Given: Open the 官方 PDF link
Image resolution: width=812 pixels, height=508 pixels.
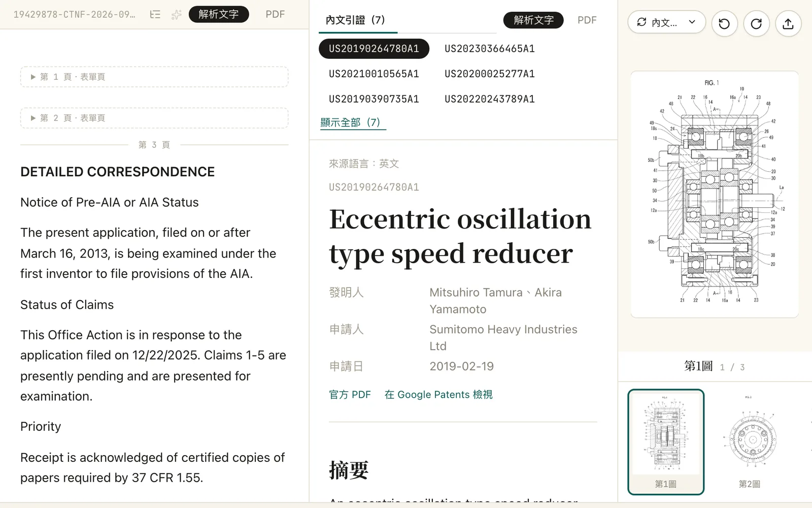Looking at the screenshot, I should (350, 395).
